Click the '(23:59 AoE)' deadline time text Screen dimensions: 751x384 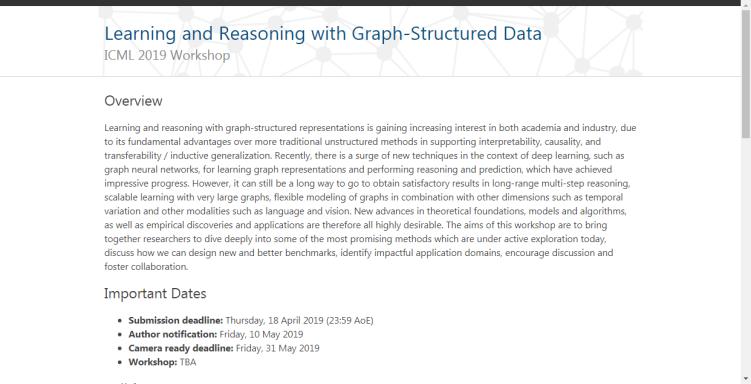point(350,320)
